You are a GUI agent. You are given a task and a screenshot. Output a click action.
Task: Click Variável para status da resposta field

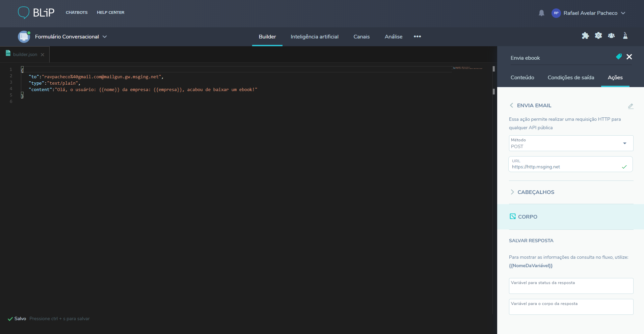(x=571, y=286)
